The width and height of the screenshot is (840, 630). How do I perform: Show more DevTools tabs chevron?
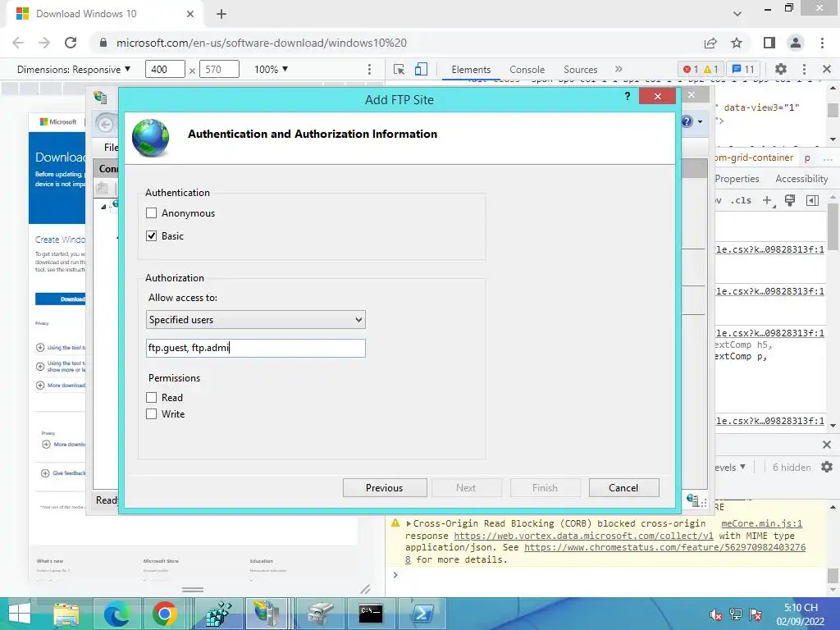click(619, 69)
